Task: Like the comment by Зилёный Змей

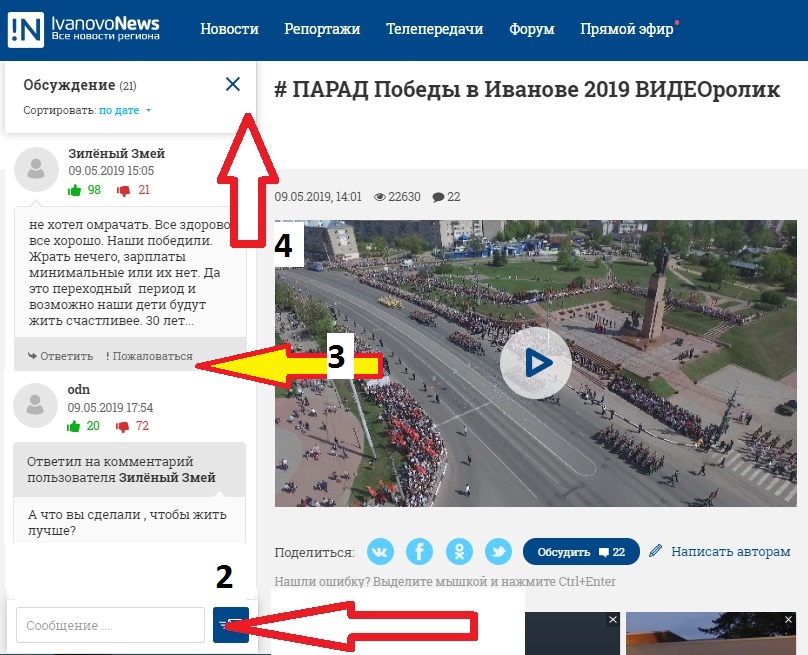Action: 74,190
